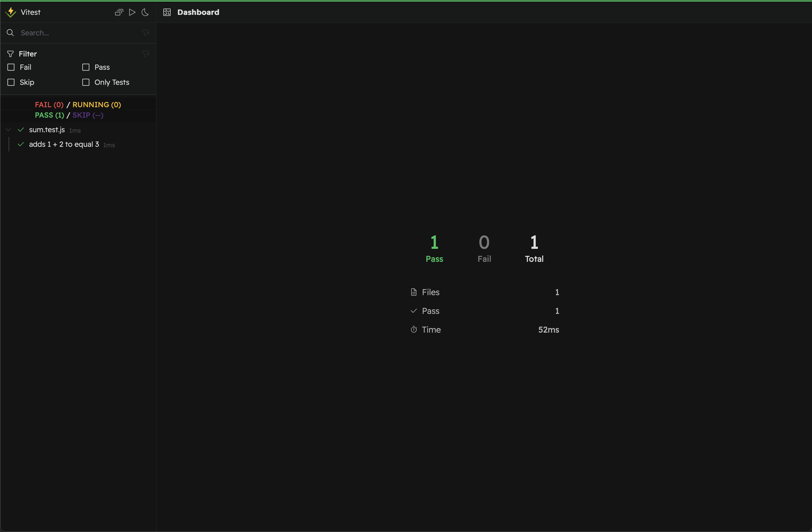Toggle the Only Tests checkbox
Viewport: 812px width, 532px height.
pos(86,82)
